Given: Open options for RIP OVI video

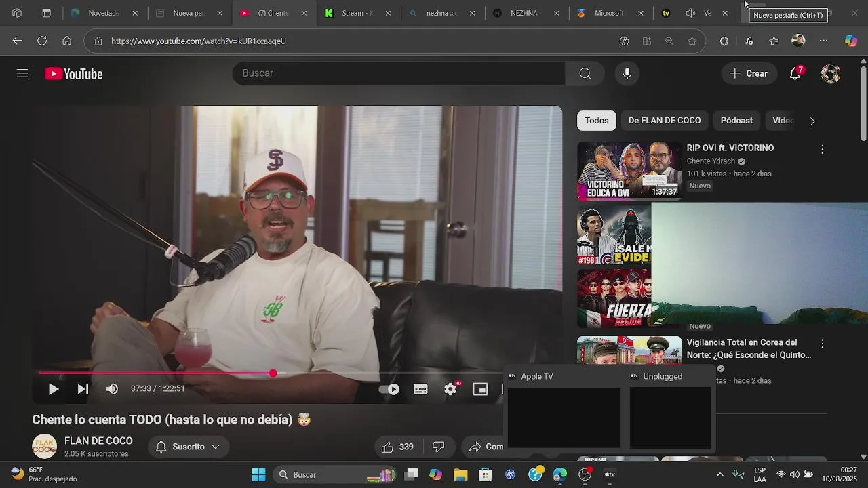Looking at the screenshot, I should [x=823, y=149].
